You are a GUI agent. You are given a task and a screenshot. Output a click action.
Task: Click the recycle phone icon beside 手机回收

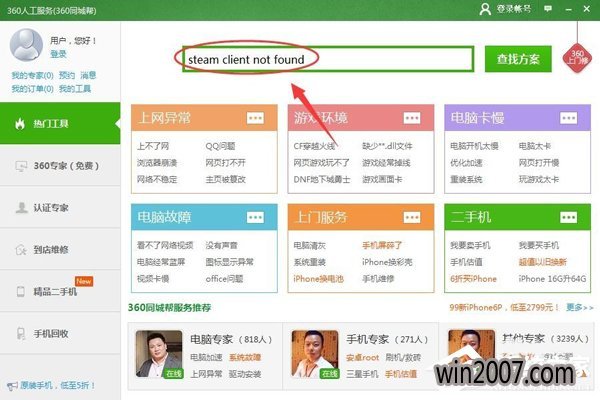[21, 333]
